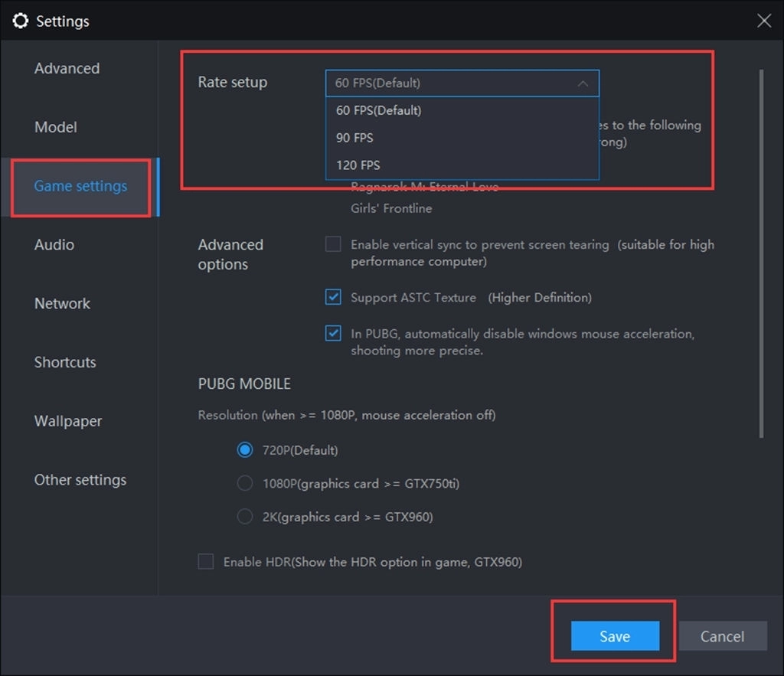The image size is (784, 676).
Task: Collapse the Rate setup dropdown box
Action: 462,83
